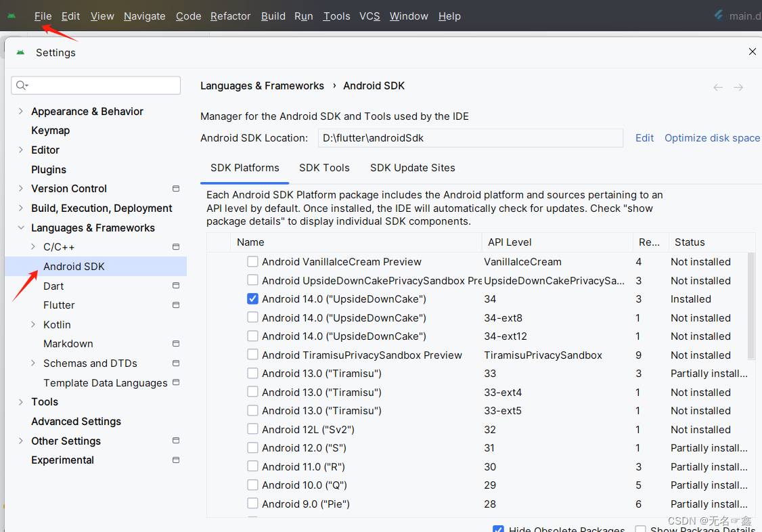This screenshot has width=762, height=532.
Task: Check Android 12.0 S checkbox
Action: click(252, 447)
